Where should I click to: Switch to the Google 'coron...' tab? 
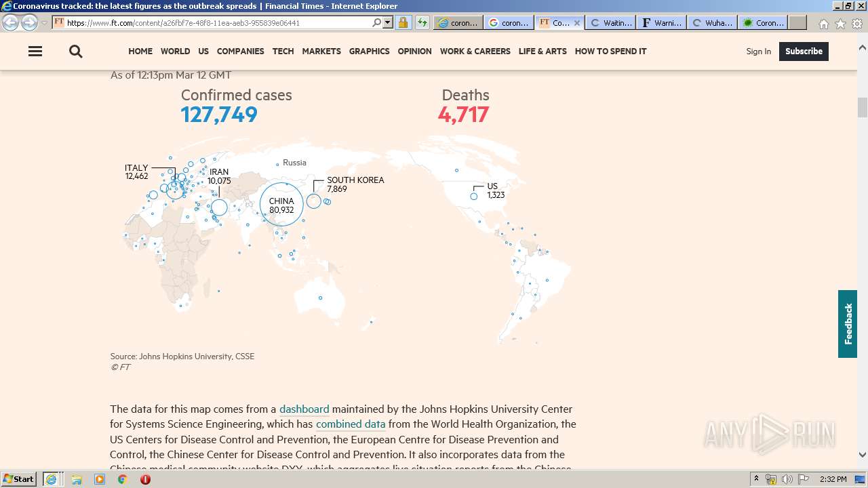[509, 22]
